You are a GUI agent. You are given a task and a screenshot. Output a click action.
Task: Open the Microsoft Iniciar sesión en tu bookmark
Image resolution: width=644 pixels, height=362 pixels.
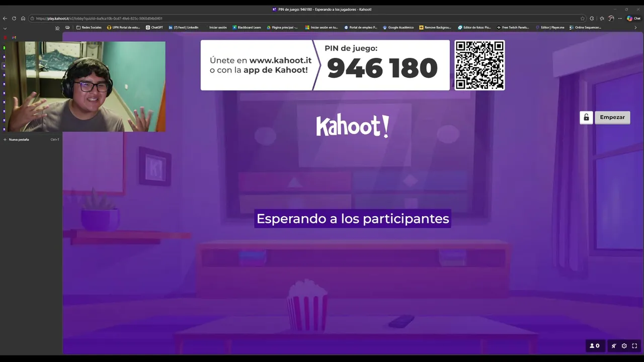point(322,27)
